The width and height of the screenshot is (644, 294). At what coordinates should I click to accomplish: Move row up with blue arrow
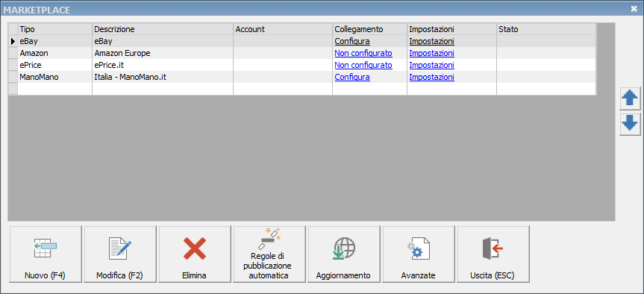630,100
